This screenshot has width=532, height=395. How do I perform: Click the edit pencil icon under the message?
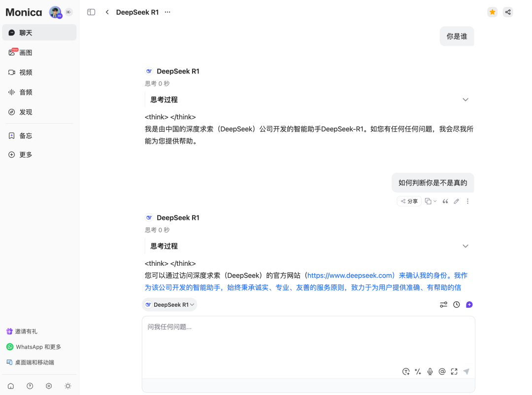click(x=456, y=201)
